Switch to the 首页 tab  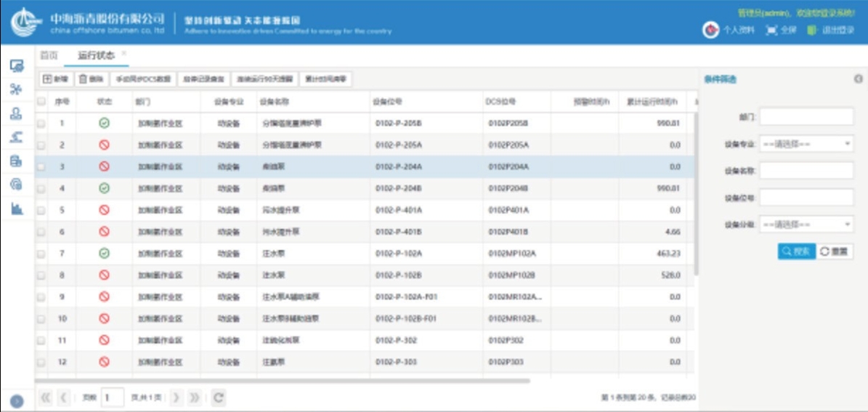click(49, 55)
